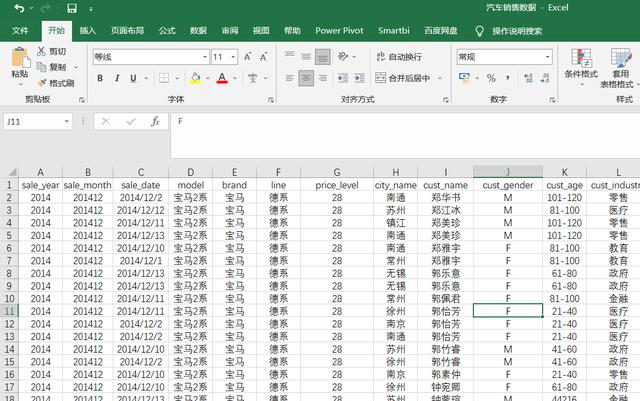Viewport: 640px width, 401px height.
Task: Expand the underline style dropdown arrow
Action: tap(146, 78)
